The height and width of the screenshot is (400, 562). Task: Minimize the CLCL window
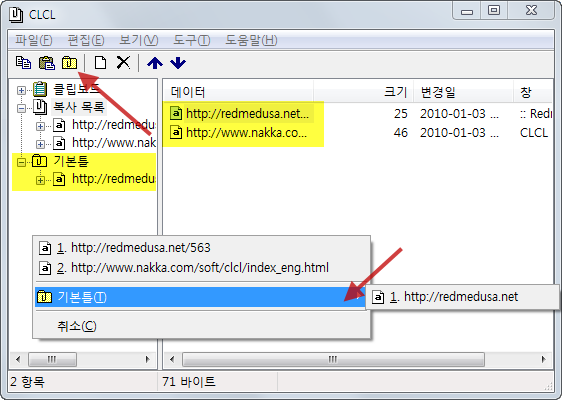(x=467, y=10)
